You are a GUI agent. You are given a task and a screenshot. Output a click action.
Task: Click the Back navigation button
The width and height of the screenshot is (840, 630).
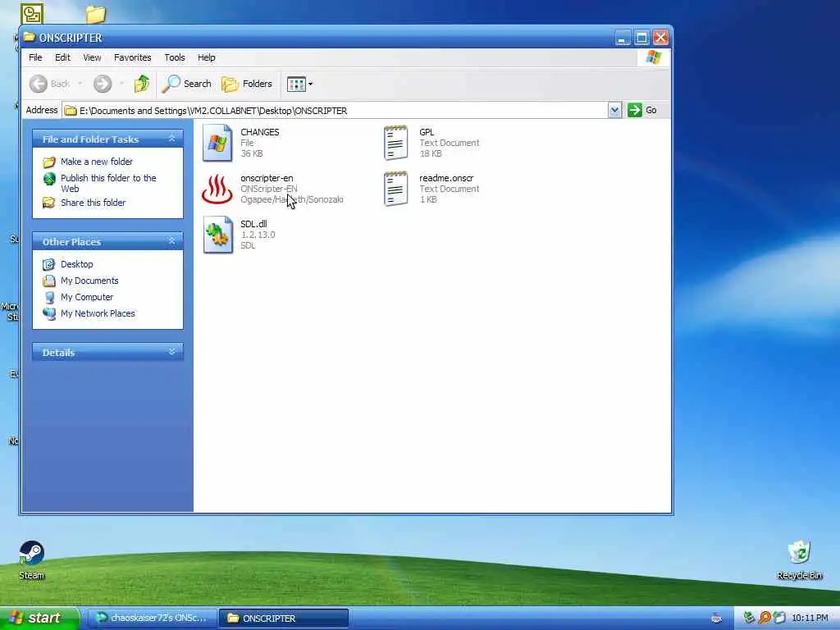point(49,84)
